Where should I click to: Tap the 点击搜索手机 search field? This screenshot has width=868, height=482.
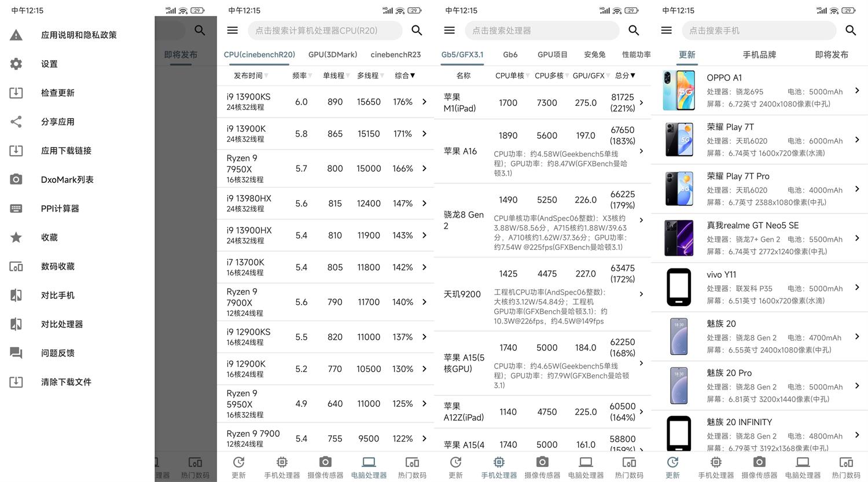point(759,30)
